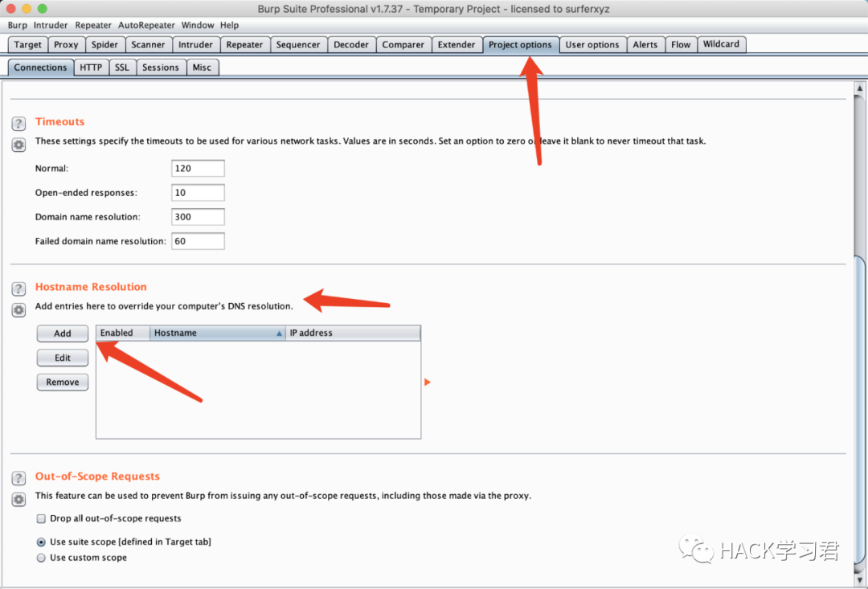Click the Open-ended responses timeout field
868x589 pixels.
[x=198, y=193]
